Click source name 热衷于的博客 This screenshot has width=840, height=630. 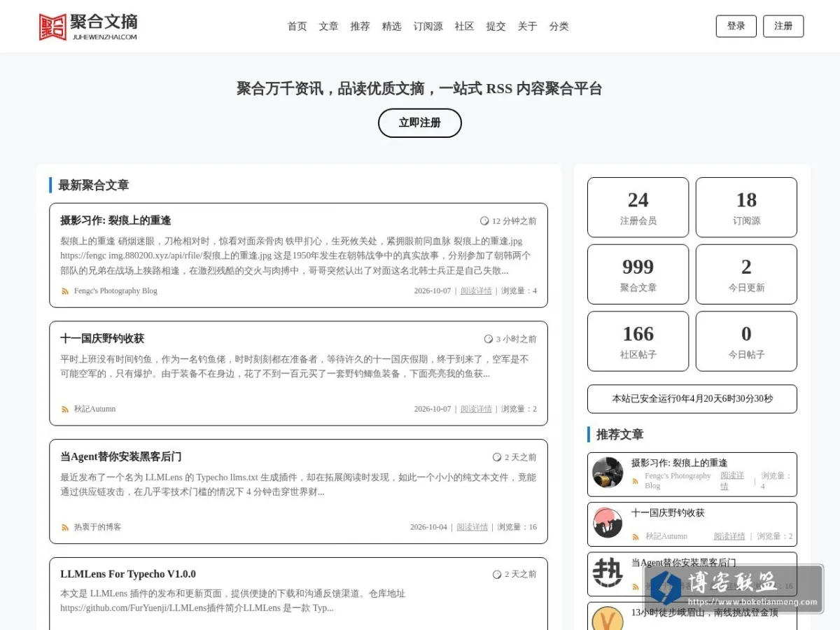point(97,527)
